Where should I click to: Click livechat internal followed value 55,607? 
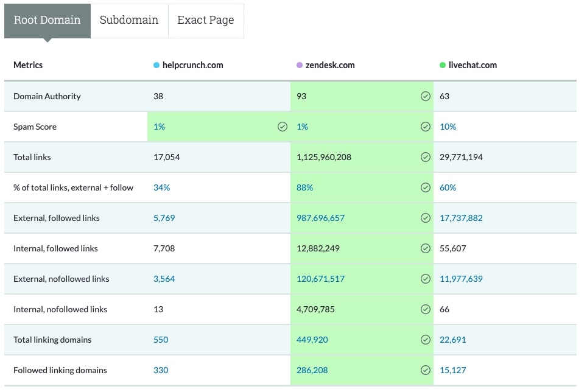453,248
